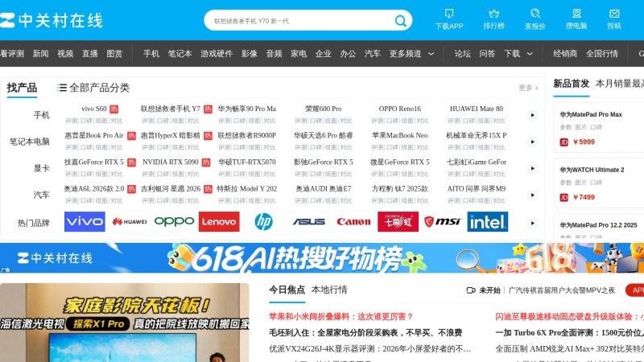The image size is (644, 362).
Task: Open the 特斯拉 Model Y link
Action: (x=247, y=189)
